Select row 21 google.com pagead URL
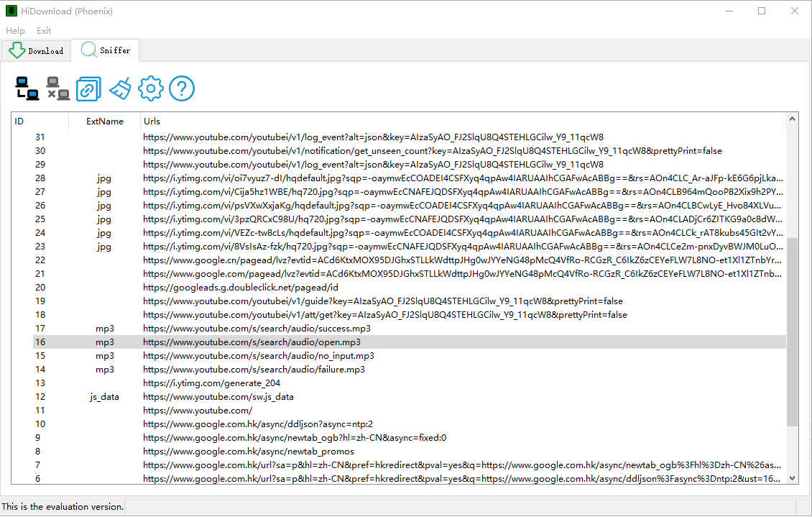The height and width of the screenshot is (517, 812). point(463,273)
